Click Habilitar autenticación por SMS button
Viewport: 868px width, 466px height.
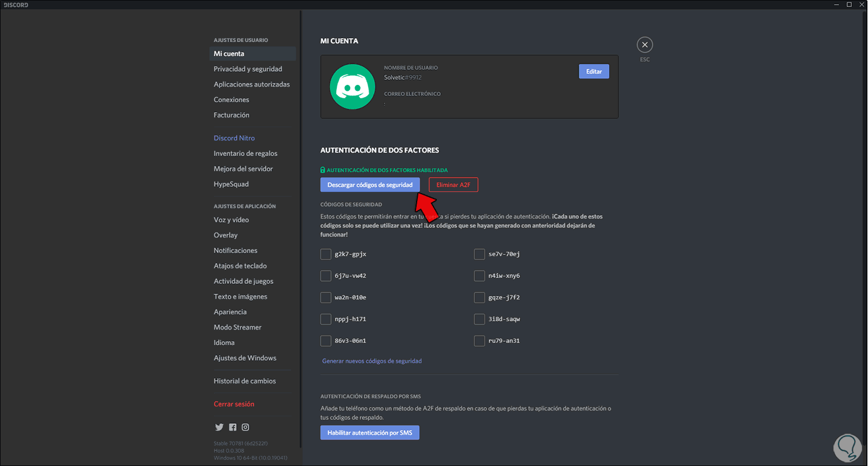pos(370,432)
